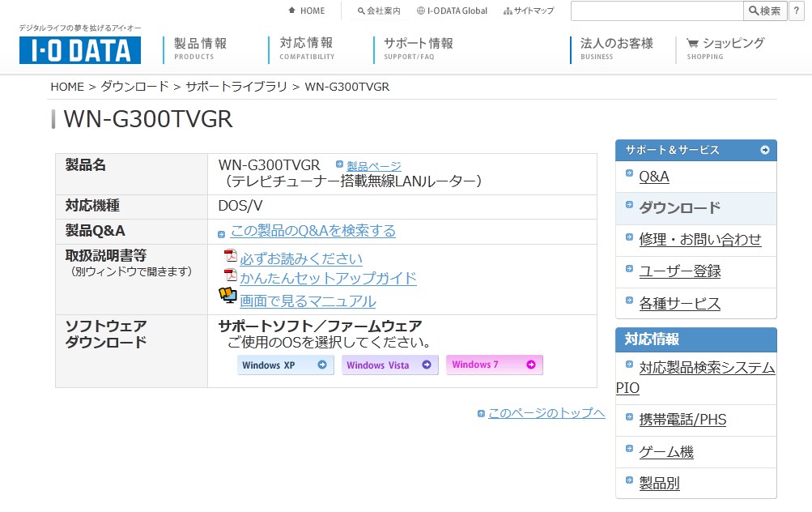Open the サポート情報 SUPPORT/FAQ menu
The width and height of the screenshot is (812, 512).
[x=418, y=49]
